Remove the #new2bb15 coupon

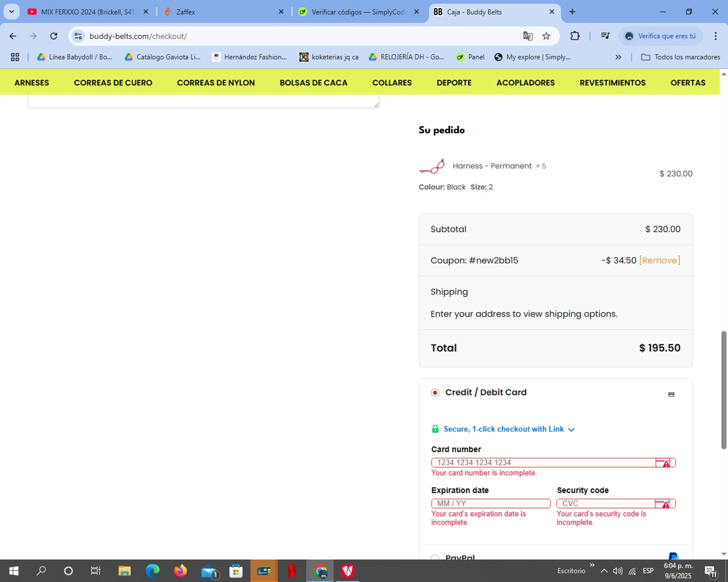(660, 260)
